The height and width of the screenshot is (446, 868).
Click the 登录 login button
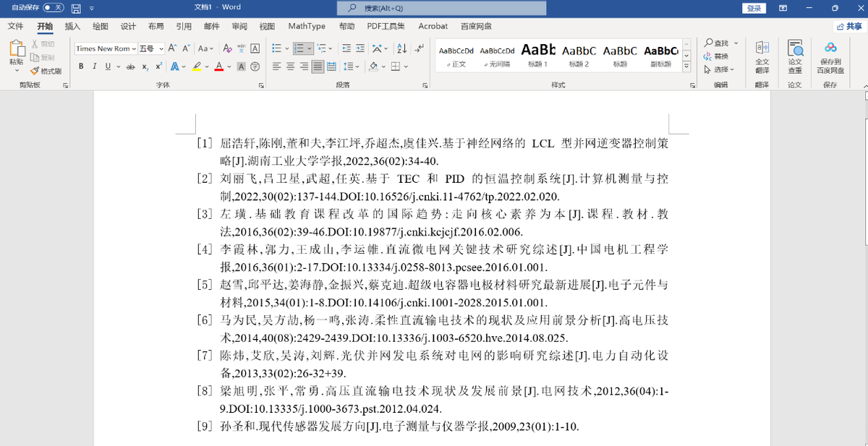pos(753,7)
